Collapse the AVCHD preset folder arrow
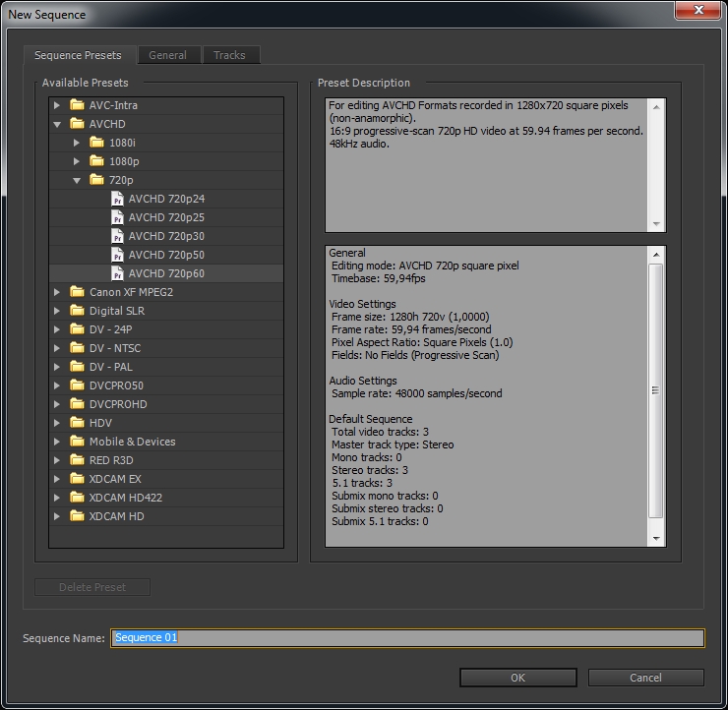This screenshot has height=710, width=728. [57, 124]
